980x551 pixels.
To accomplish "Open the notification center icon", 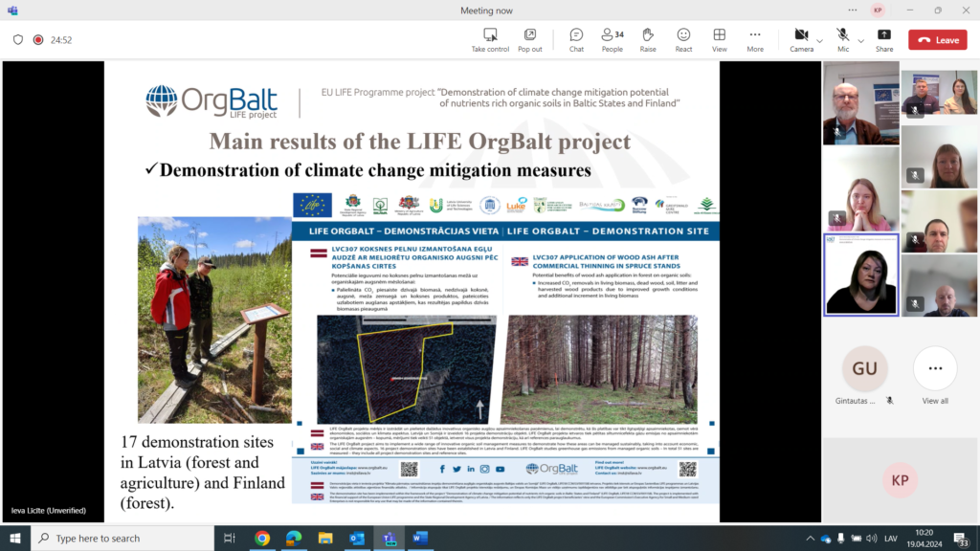I will (x=961, y=538).
